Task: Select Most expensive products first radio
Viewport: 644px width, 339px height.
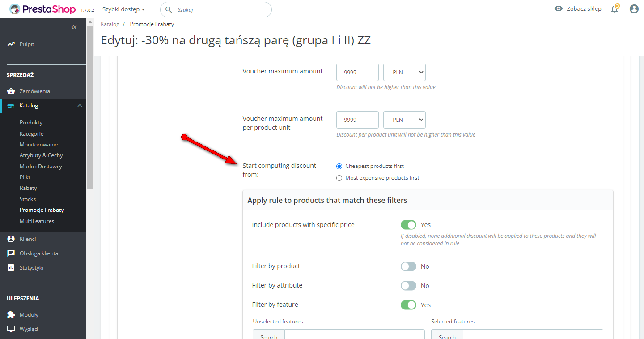Action: click(x=339, y=178)
